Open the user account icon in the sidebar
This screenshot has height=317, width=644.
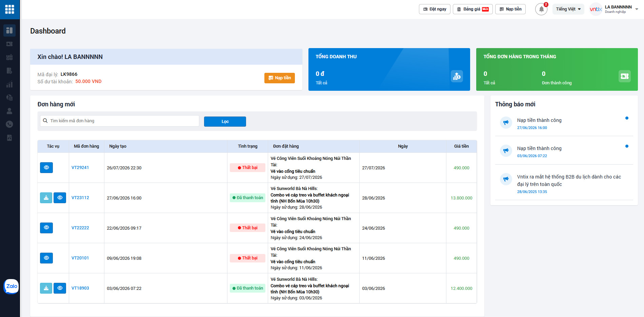pos(9,111)
